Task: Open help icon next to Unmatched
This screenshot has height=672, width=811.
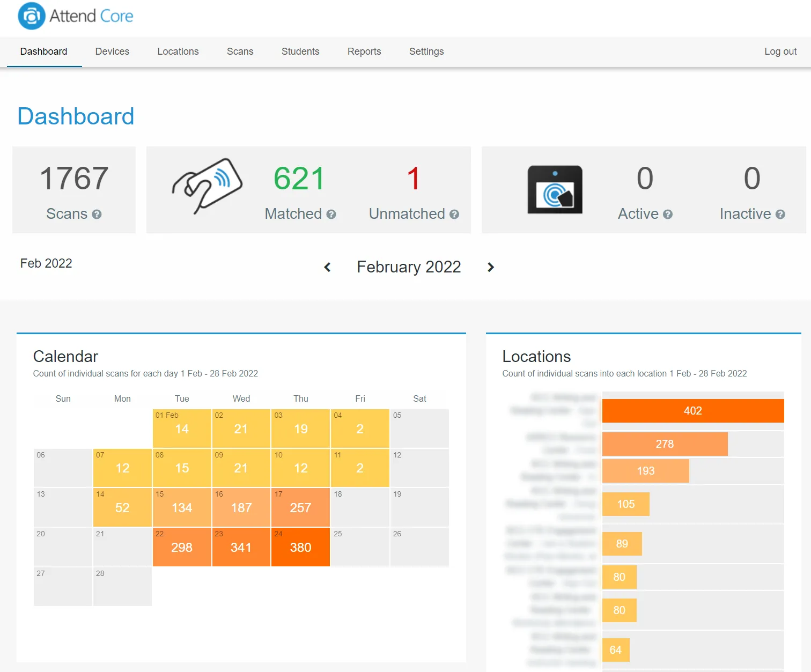Action: [x=454, y=214]
